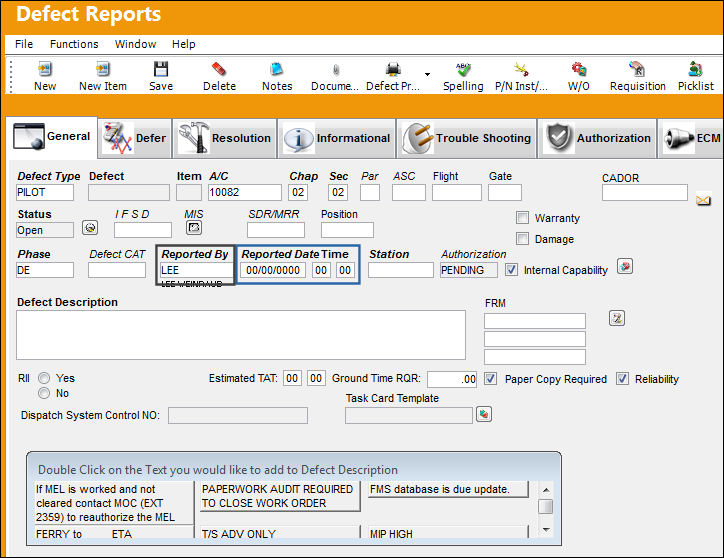Click the Station input field
The height and width of the screenshot is (558, 724).
pos(401,270)
